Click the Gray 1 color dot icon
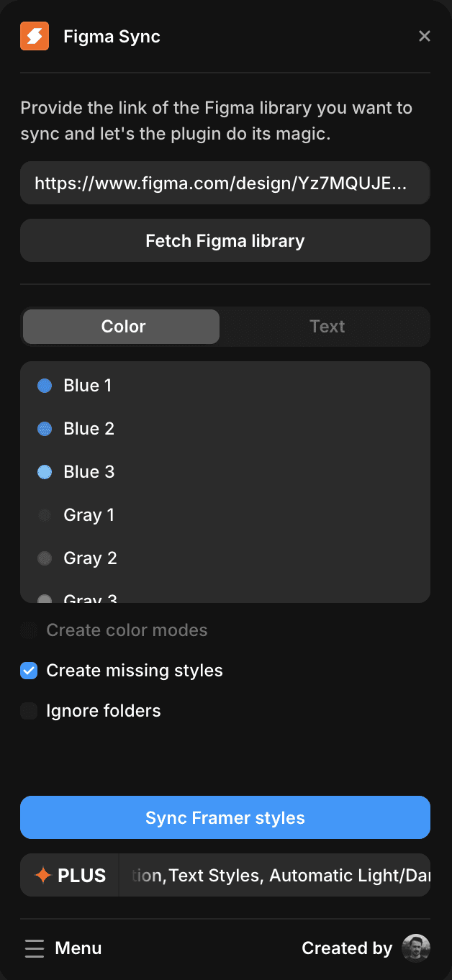The width and height of the screenshot is (452, 980). point(44,514)
